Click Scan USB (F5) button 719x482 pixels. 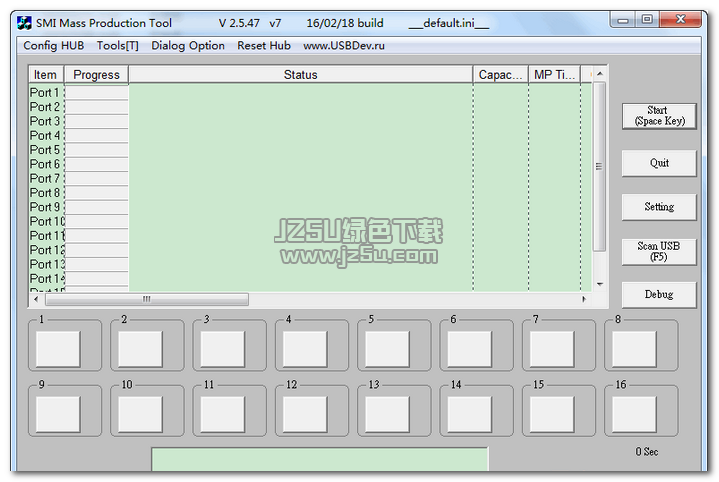[659, 251]
